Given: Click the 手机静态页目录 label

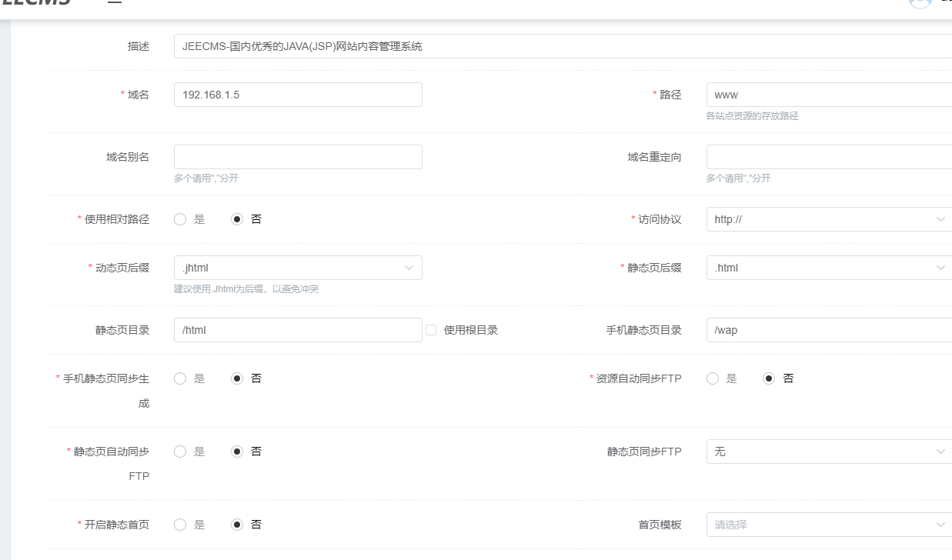Looking at the screenshot, I should (644, 330).
